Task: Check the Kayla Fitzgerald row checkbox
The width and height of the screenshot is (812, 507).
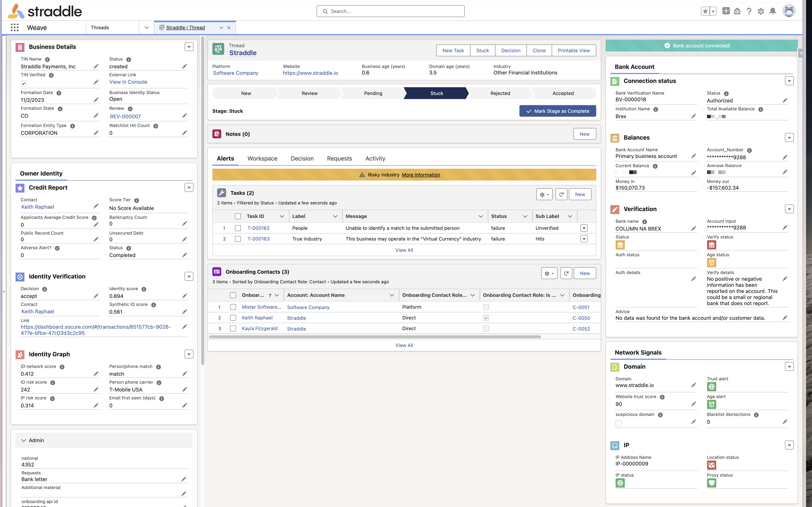Action: [x=233, y=329]
